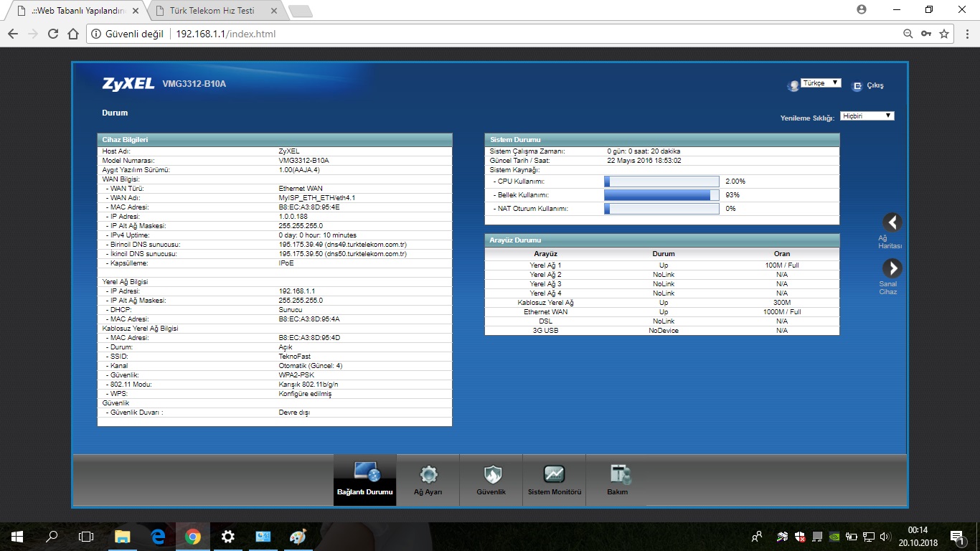This screenshot has width=980, height=551.
Task: Open Chrome menu three dots
Action: [966, 34]
